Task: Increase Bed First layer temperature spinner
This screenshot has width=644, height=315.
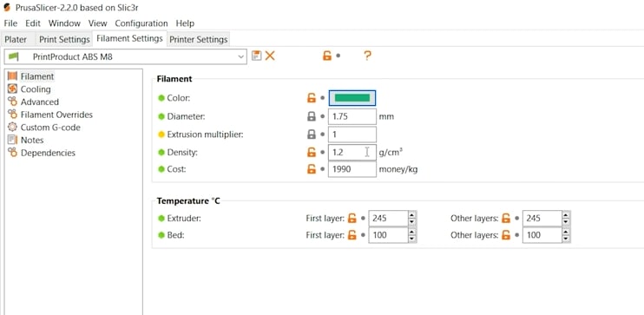Action: (412, 231)
